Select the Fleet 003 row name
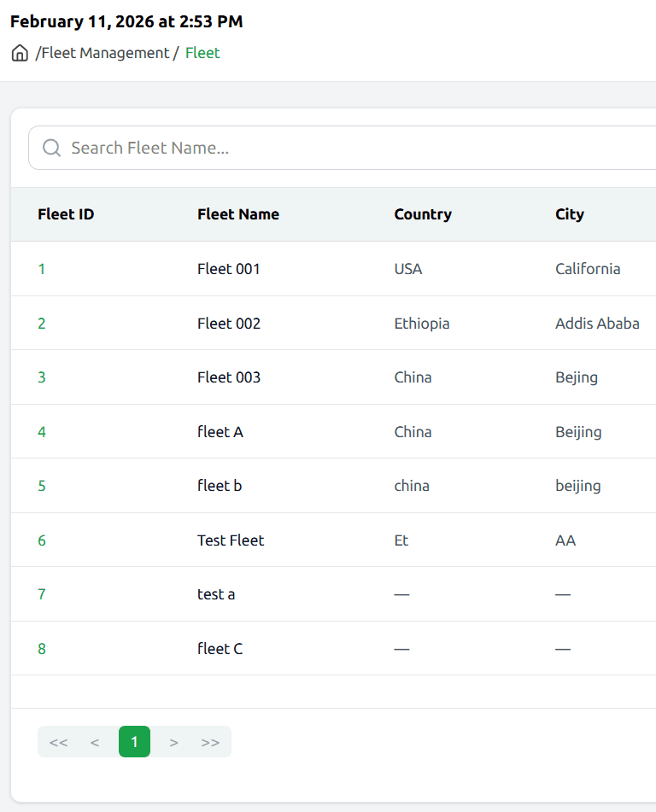 pyautogui.click(x=228, y=377)
